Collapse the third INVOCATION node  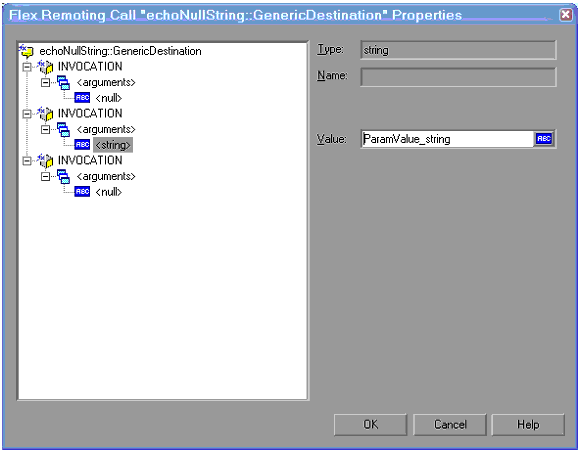tap(27, 161)
